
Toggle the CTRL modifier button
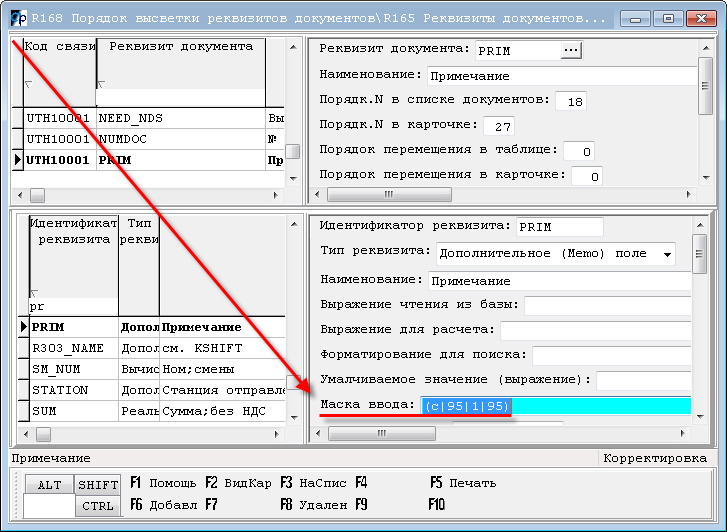tap(98, 506)
